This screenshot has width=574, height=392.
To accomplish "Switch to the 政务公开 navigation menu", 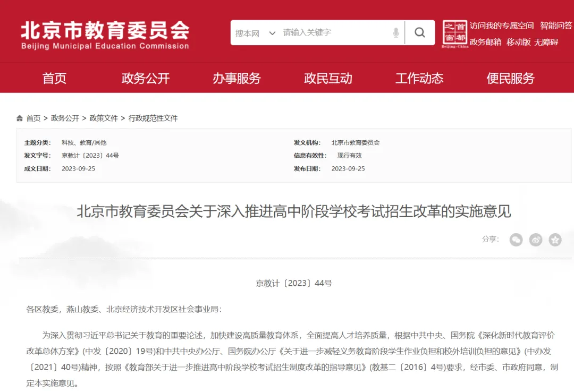I will click(x=145, y=78).
